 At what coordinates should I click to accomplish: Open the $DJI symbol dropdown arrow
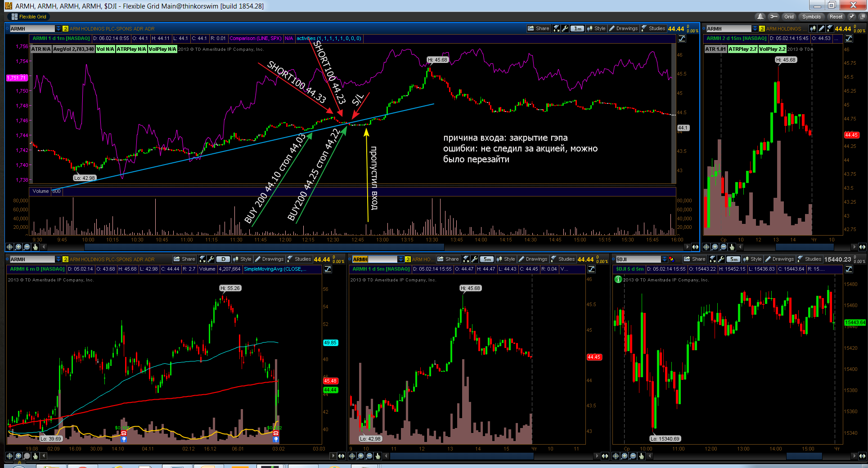pyautogui.click(x=664, y=259)
